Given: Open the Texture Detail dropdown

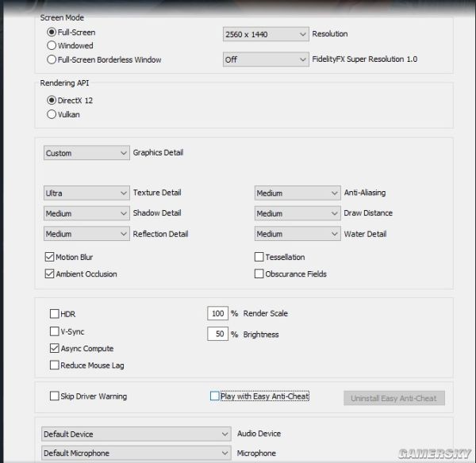Looking at the screenshot, I should click(86, 193).
